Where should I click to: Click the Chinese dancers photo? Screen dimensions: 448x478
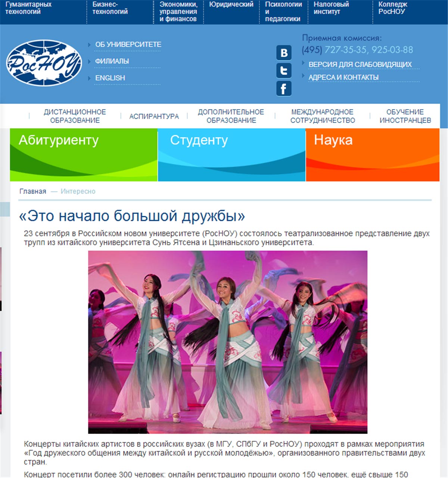coord(228,342)
